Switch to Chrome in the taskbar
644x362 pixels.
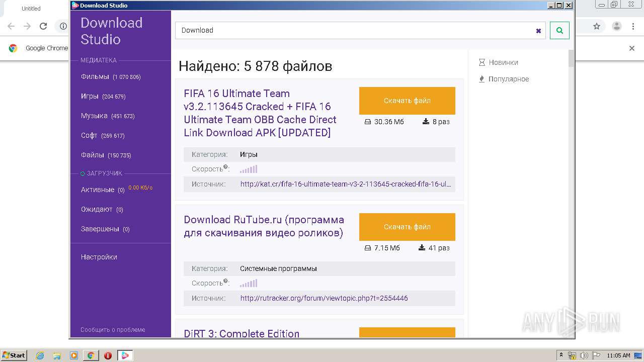pos(91,355)
